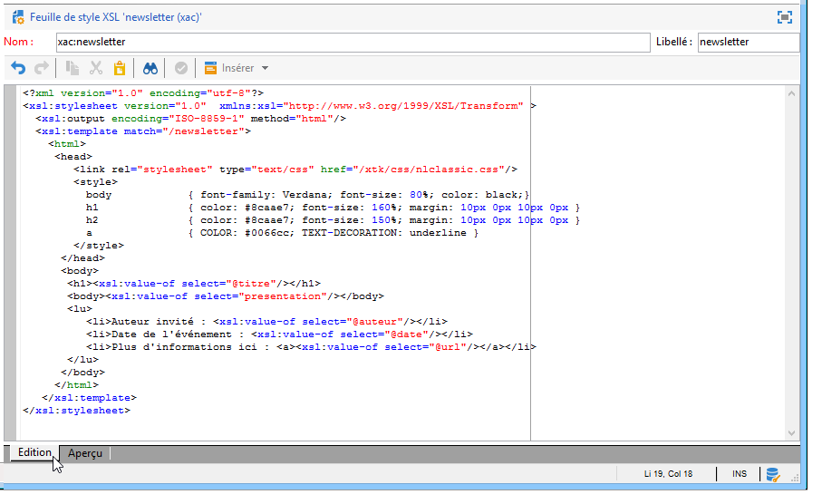Click the 'Auteur invité' list item line

coord(266,322)
